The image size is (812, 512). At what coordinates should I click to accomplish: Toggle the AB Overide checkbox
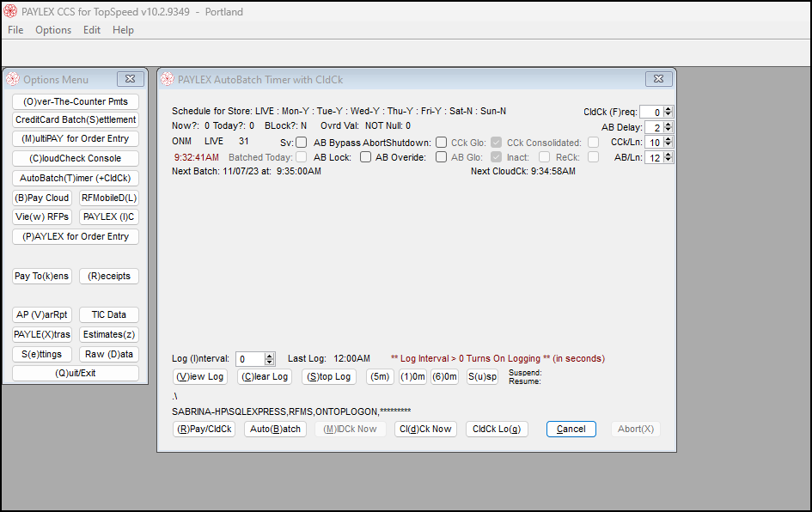click(x=441, y=157)
